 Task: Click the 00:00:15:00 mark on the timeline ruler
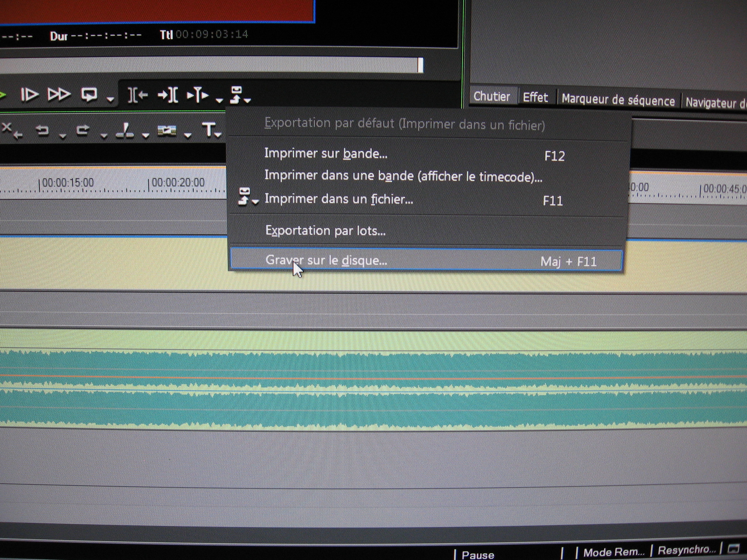68,183
